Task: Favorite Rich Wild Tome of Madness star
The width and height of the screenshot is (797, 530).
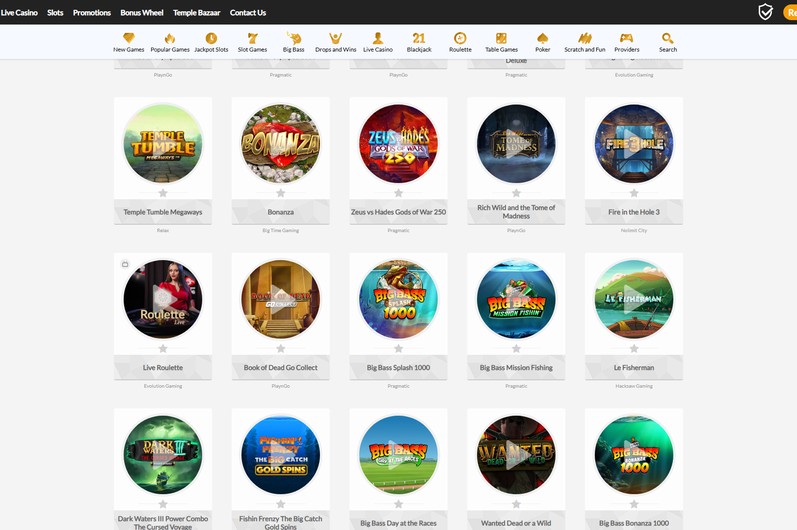Action: point(516,193)
